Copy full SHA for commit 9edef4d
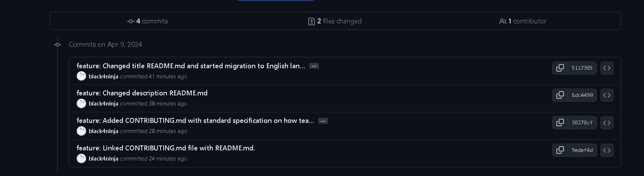Screen dimensions: 644x176 560,150
